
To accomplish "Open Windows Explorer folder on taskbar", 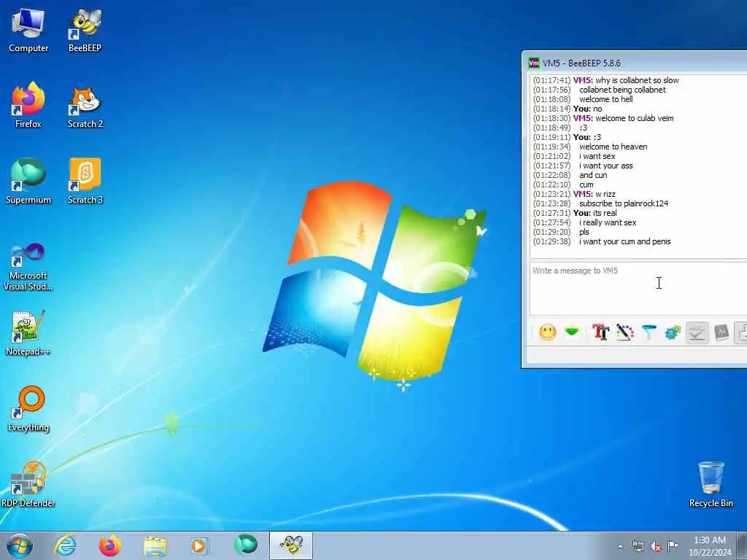I will pos(155,546).
